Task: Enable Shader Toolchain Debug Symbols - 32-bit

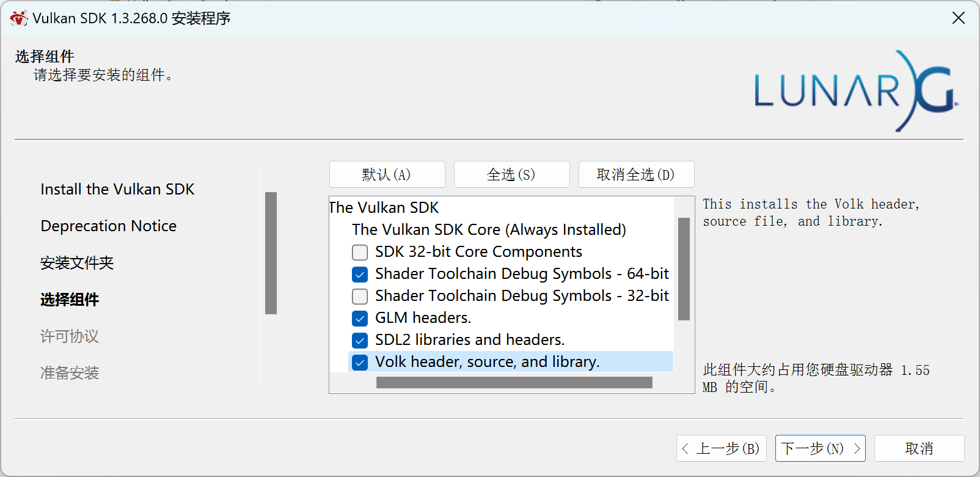Action: (360, 296)
